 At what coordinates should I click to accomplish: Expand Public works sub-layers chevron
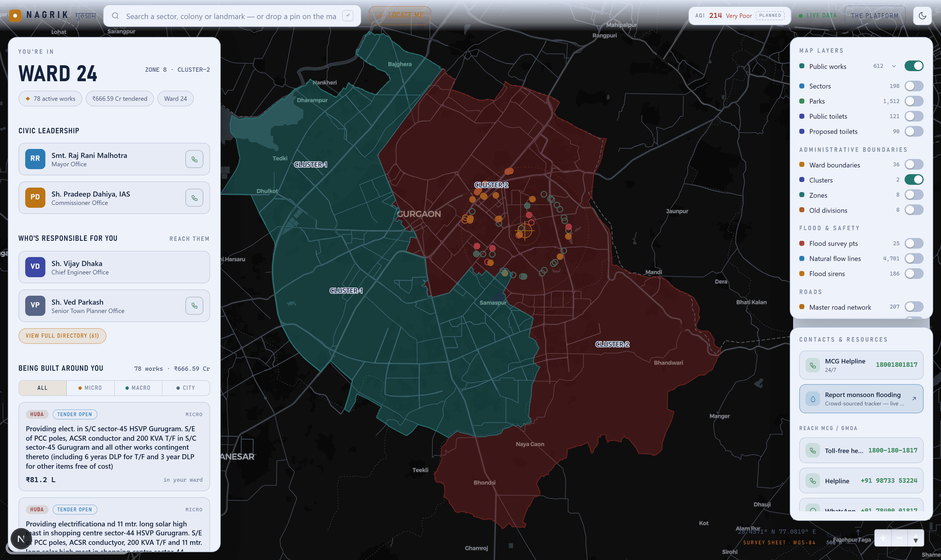tap(894, 66)
